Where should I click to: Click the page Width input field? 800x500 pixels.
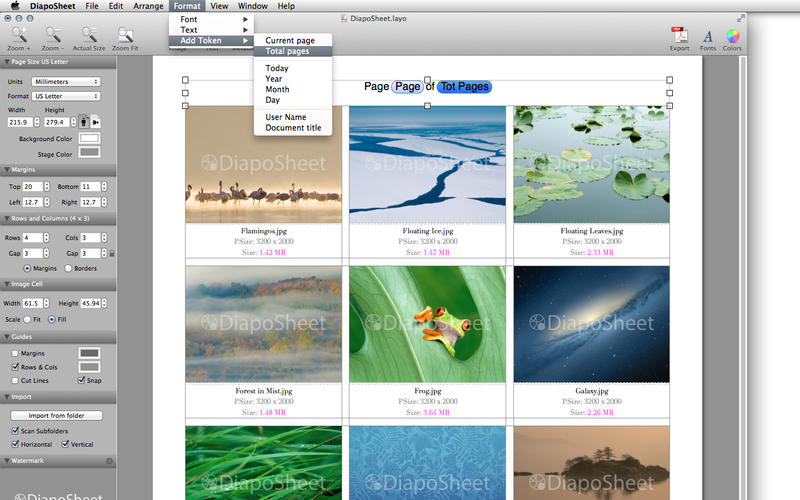pos(20,122)
